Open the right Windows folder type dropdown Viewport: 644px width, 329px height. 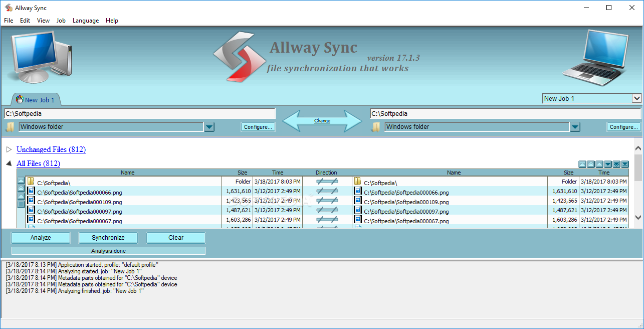click(575, 127)
